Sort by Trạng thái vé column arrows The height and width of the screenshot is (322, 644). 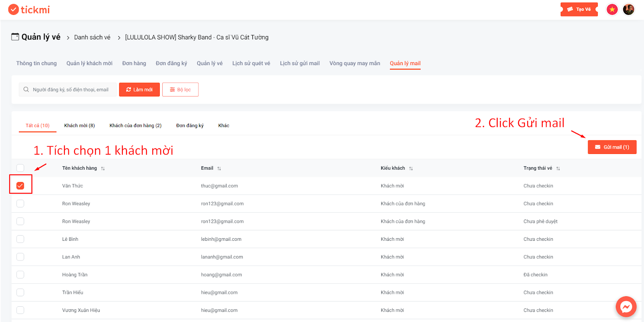tap(558, 168)
